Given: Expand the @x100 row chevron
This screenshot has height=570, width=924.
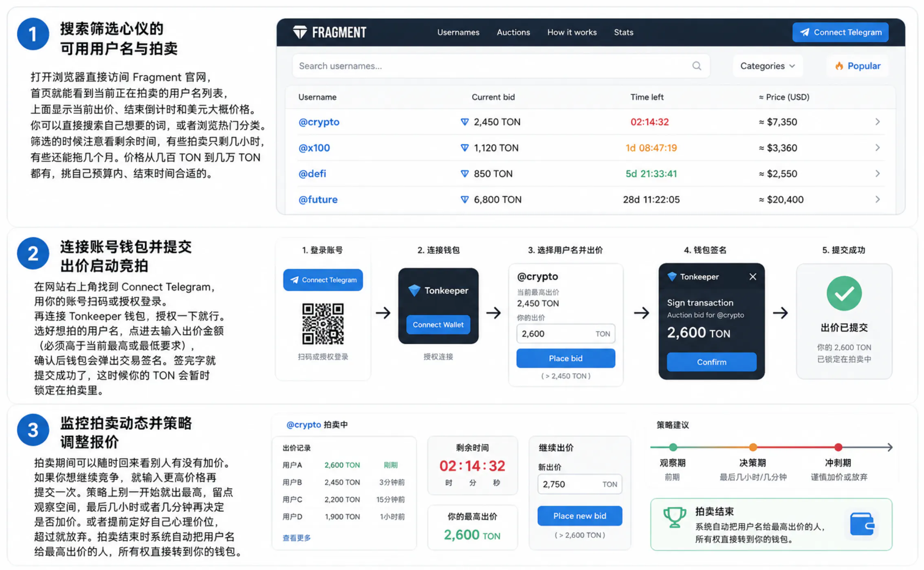Looking at the screenshot, I should pyautogui.click(x=877, y=147).
